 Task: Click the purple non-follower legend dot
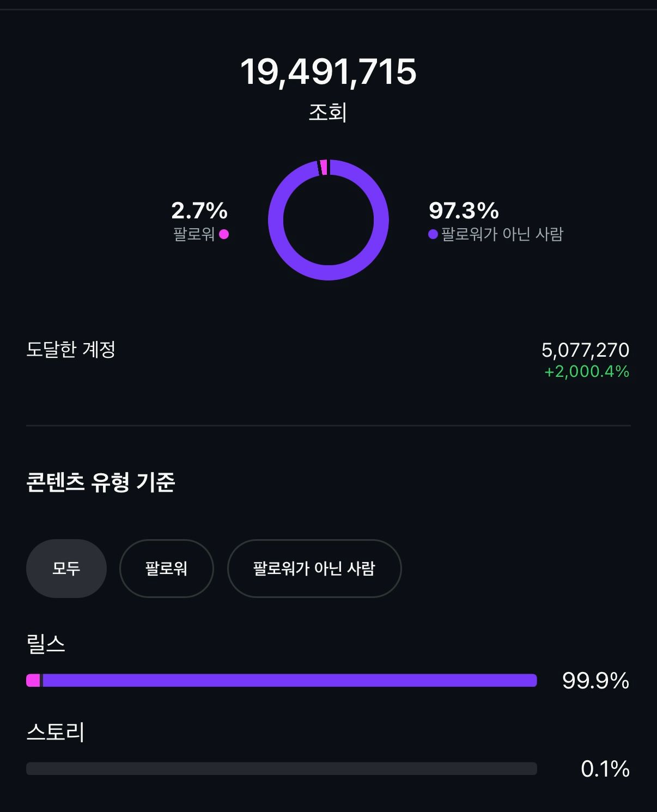(x=433, y=234)
